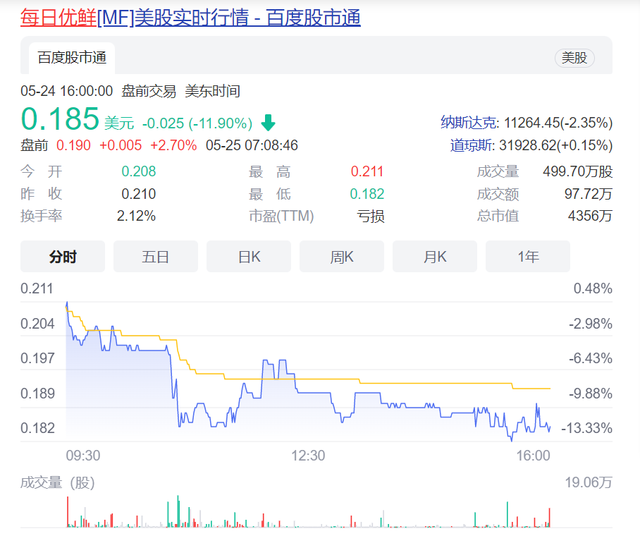Image resolution: width=640 pixels, height=536 pixels.
Task: Click the green down-arrow price icon
Action: (268, 122)
